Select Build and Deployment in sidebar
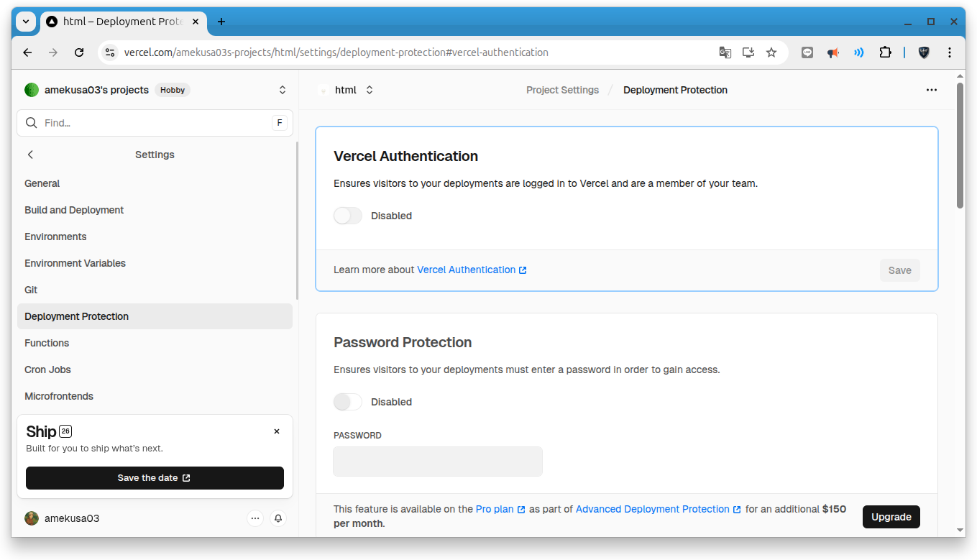The image size is (977, 560). pos(74,210)
